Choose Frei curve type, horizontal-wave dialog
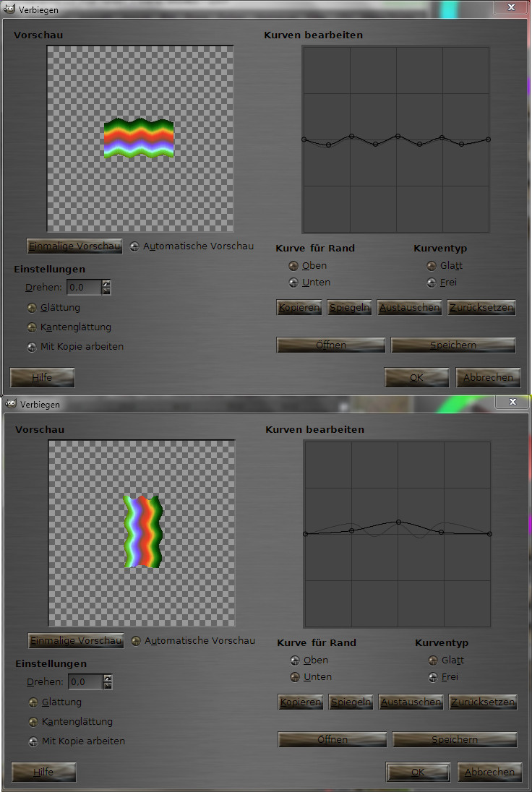The height and width of the screenshot is (792, 532). click(x=431, y=283)
